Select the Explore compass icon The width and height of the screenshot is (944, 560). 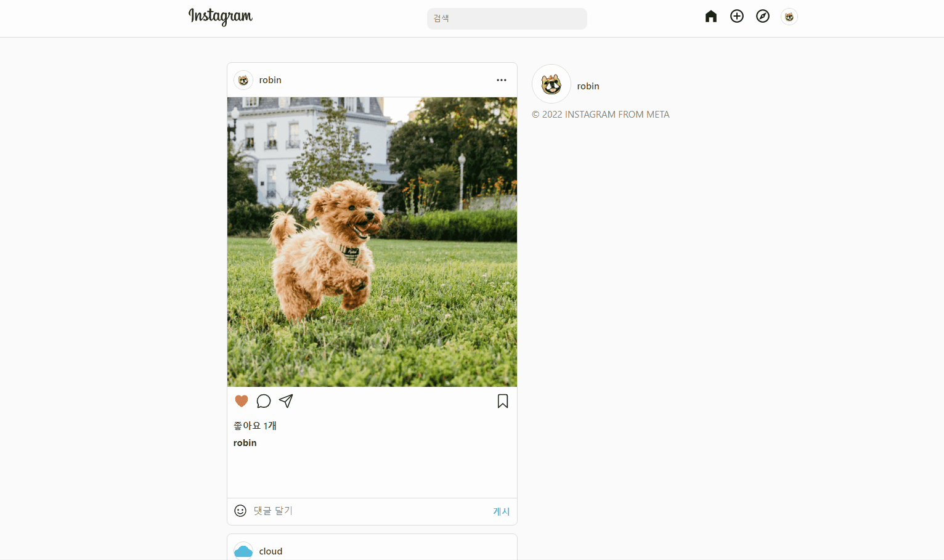click(763, 16)
